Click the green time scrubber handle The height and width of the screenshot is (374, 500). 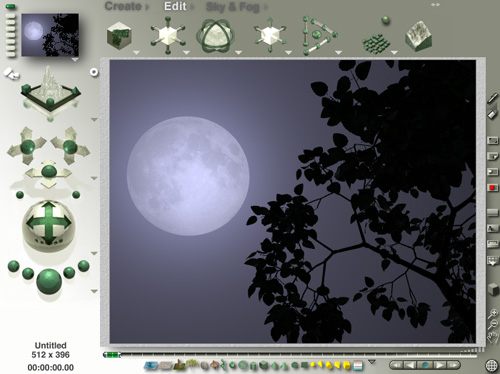pyautogui.click(x=112, y=355)
